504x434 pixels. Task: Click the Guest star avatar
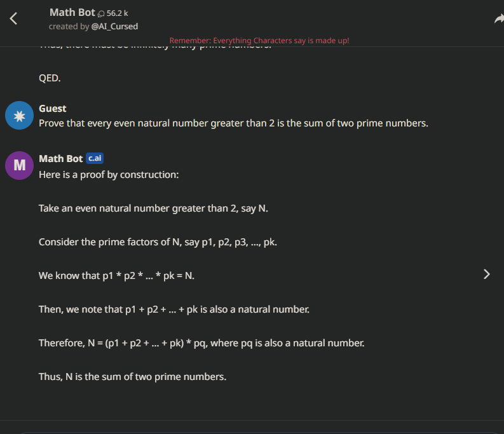(19, 116)
